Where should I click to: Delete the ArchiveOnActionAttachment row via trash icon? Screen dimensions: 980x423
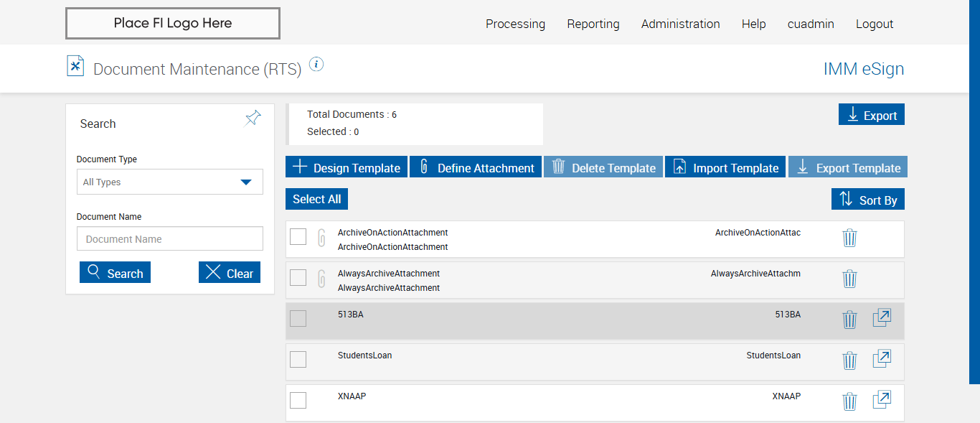(849, 238)
